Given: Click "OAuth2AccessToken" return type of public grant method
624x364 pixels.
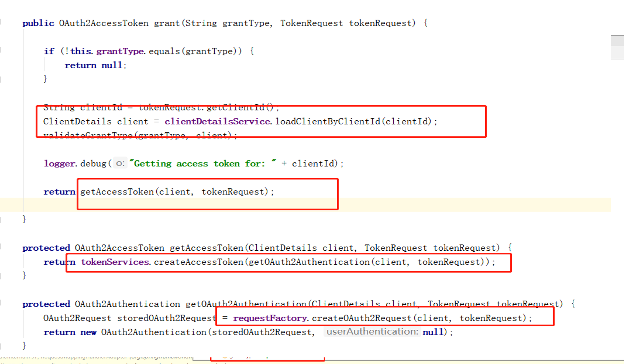Looking at the screenshot, I should (x=103, y=23).
